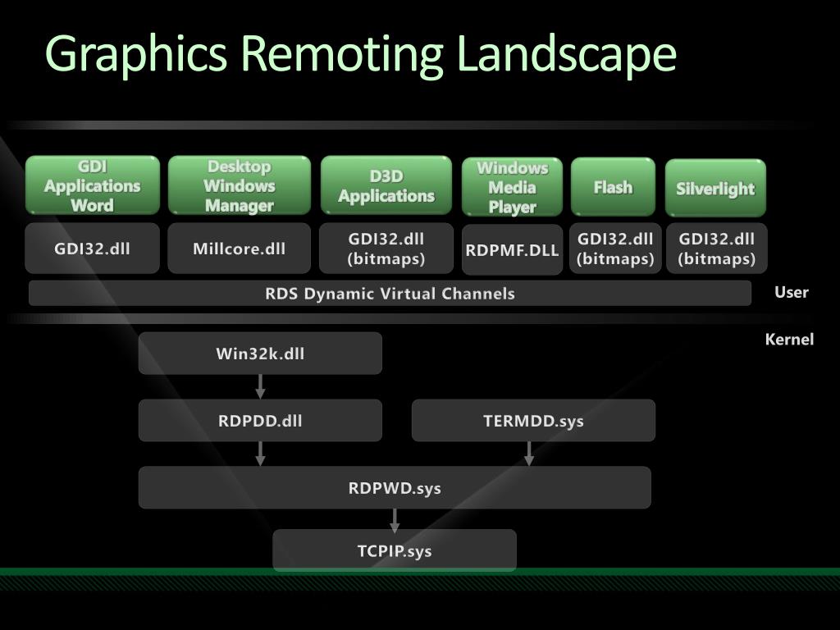Select the 'Win32k.dll' box
This screenshot has height=630, width=840.
click(x=260, y=354)
